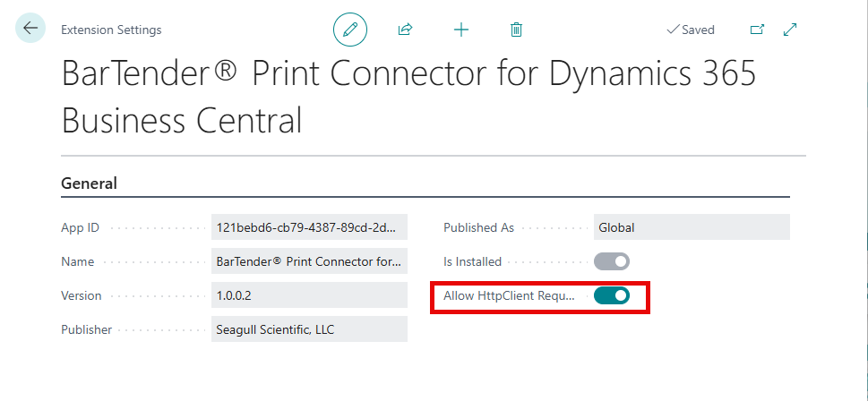
Task: Click the Extension Settings caption
Action: 111,30
